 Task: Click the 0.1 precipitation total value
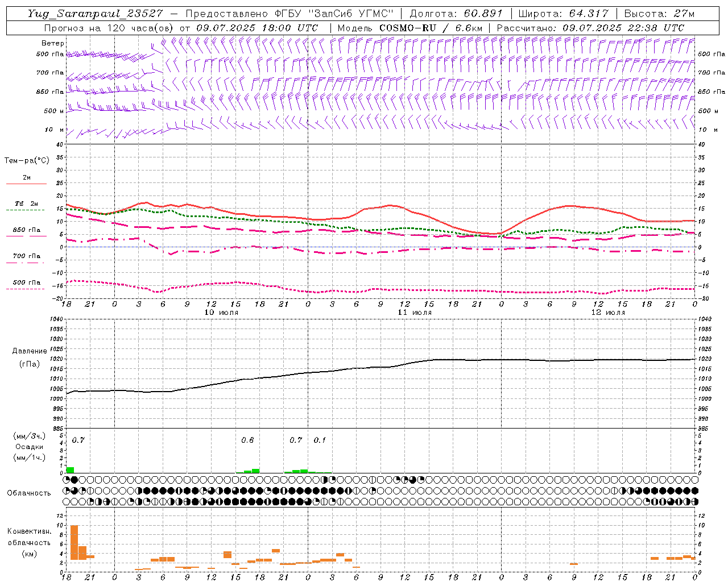320,440
